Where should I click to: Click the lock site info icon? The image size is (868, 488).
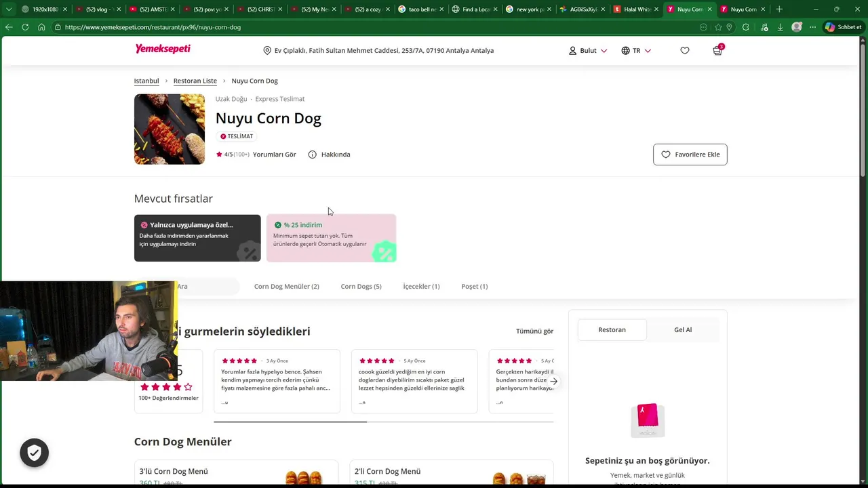coord(58,27)
